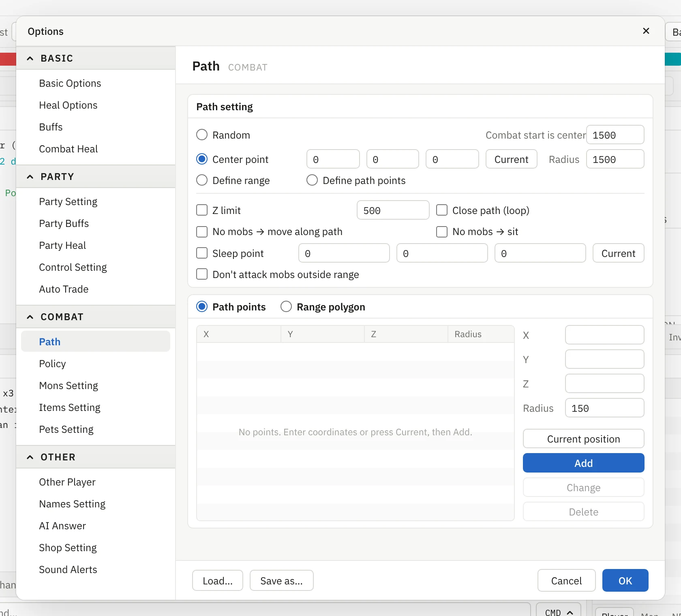Click Current button in Sleep point row
Image resolution: width=681 pixels, height=616 pixels.
click(x=618, y=253)
